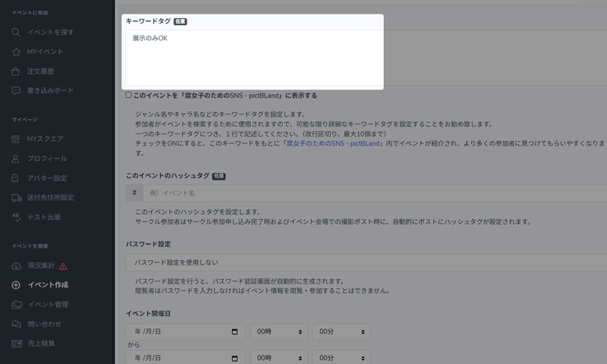Click the hashtag input field
607x364 pixels.
(372, 193)
